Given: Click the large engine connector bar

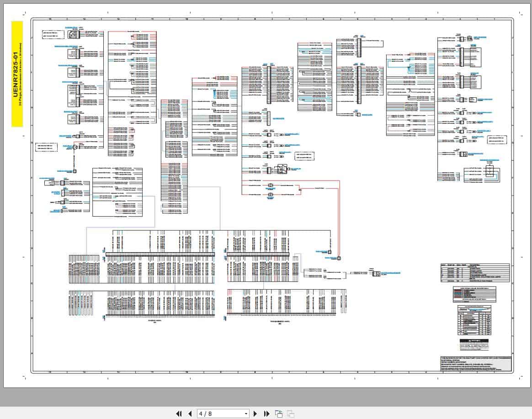Looking at the screenshot, I should coord(160,255).
